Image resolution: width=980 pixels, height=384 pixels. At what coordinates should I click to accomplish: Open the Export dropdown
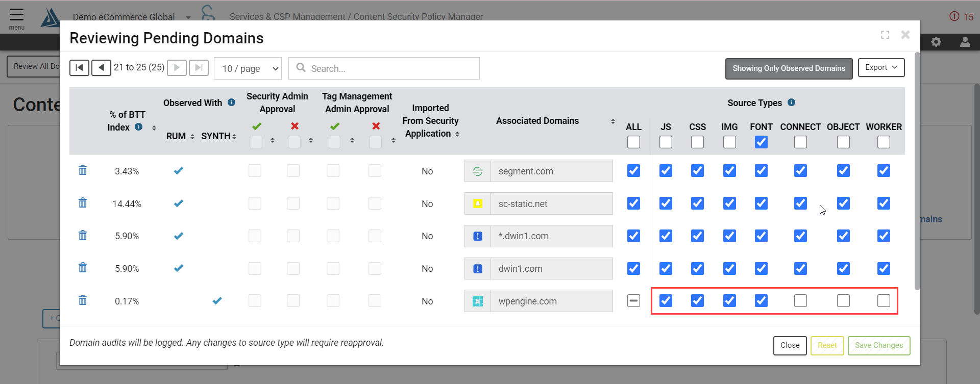(x=881, y=67)
